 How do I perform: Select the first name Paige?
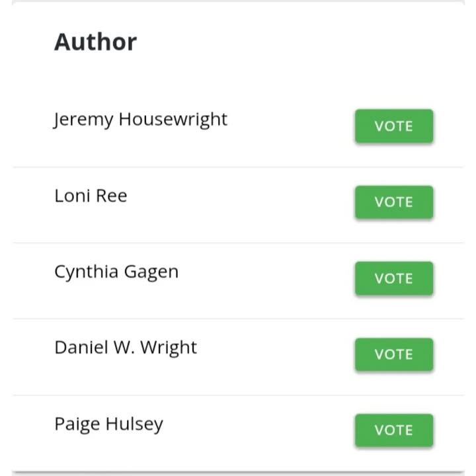tap(77, 424)
